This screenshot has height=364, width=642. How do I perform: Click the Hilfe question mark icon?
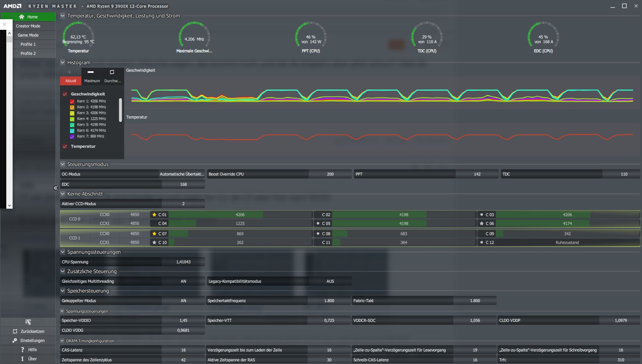22,350
